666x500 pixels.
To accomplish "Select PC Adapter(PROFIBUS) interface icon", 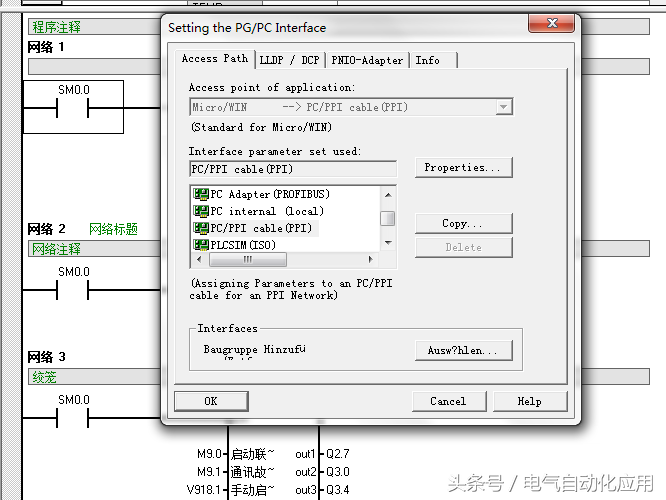I will pos(200,194).
